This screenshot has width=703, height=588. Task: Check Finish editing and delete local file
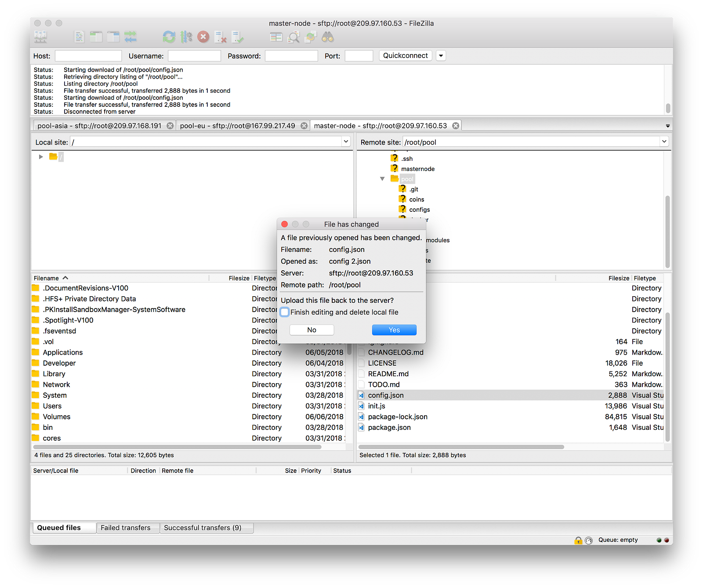pos(285,312)
